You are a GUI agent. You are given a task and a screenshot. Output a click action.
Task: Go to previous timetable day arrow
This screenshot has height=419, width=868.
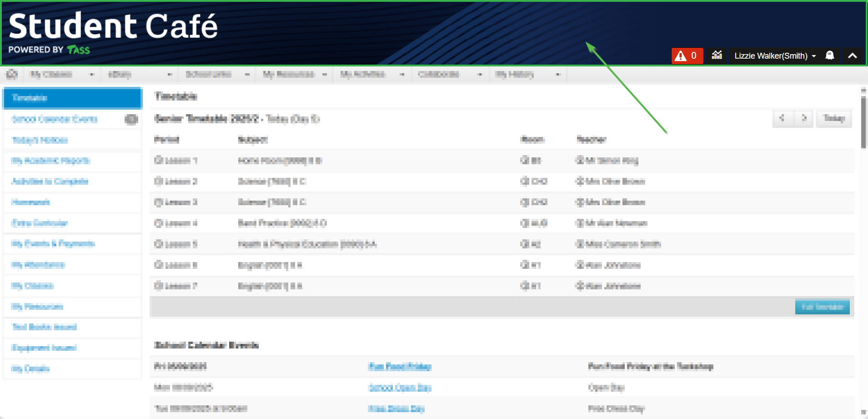click(x=782, y=118)
